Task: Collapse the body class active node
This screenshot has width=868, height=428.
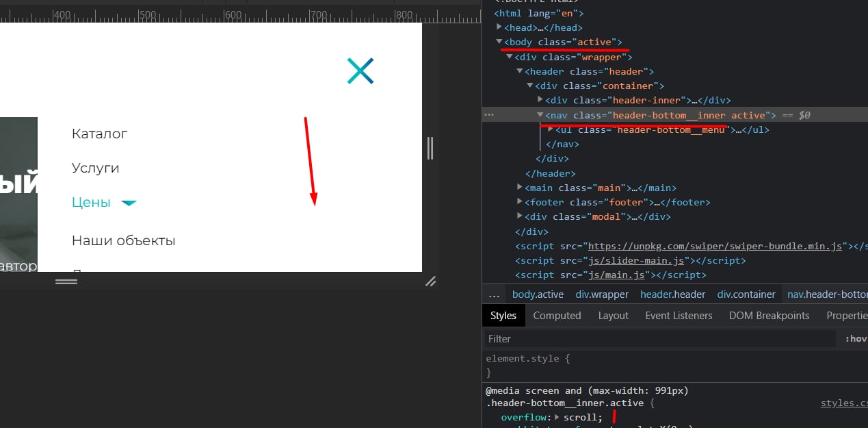Action: [500, 42]
